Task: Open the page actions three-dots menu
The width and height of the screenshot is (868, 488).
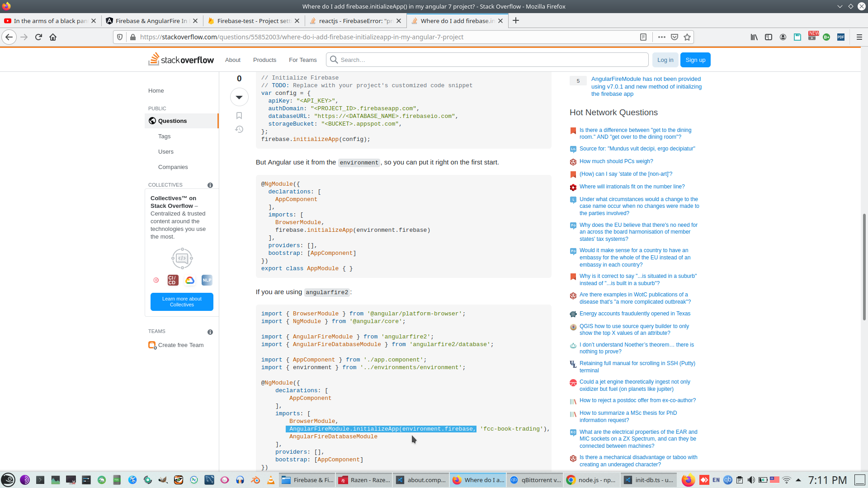Action: 661,37
